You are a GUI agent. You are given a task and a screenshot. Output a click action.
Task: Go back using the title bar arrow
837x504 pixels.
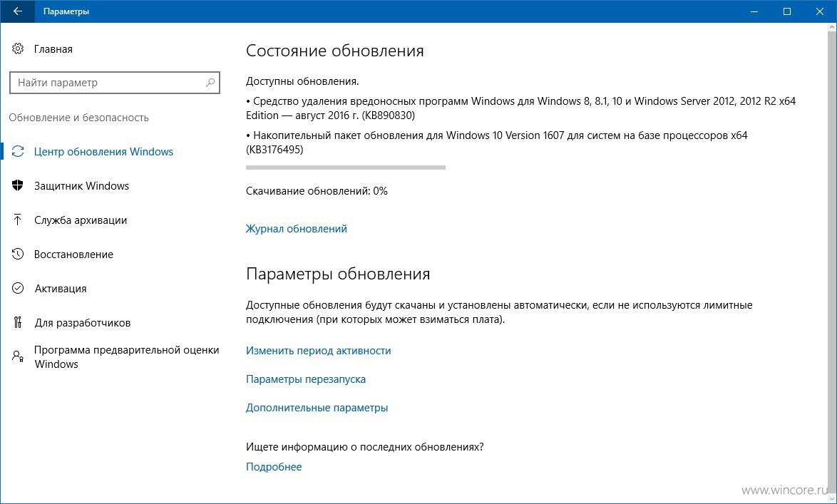[x=18, y=11]
